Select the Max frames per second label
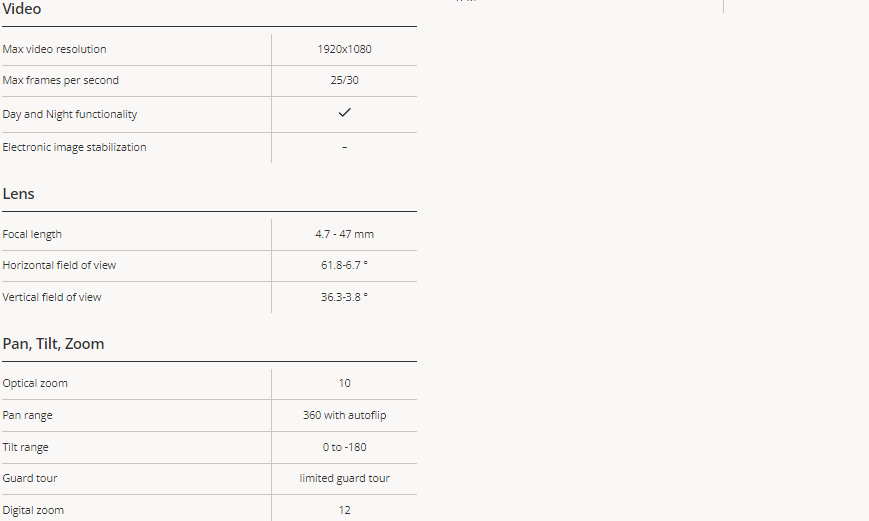Screen dimensions: 869x521 [60, 80]
